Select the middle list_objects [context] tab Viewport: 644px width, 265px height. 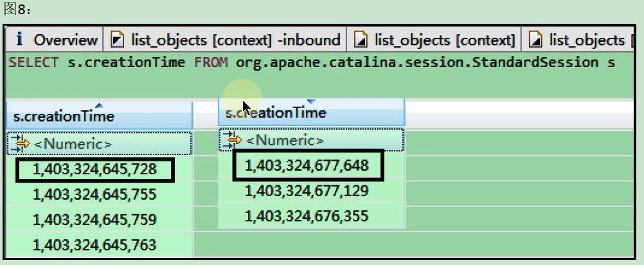434,40
